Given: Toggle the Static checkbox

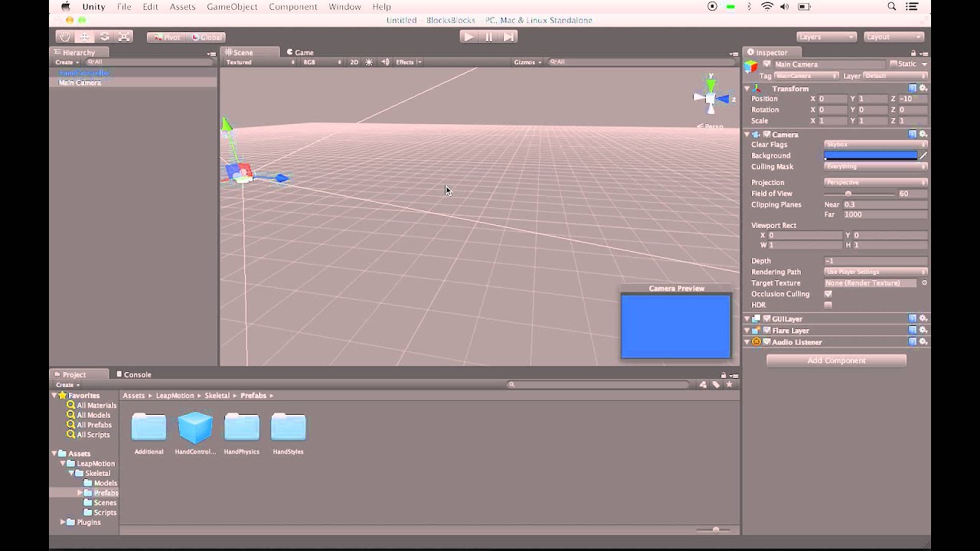Looking at the screenshot, I should tap(893, 64).
